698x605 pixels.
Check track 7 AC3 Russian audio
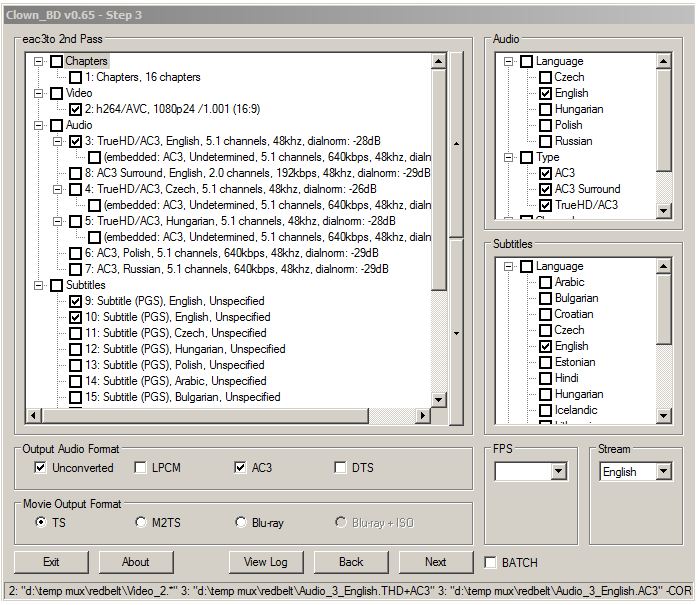[x=75, y=270]
